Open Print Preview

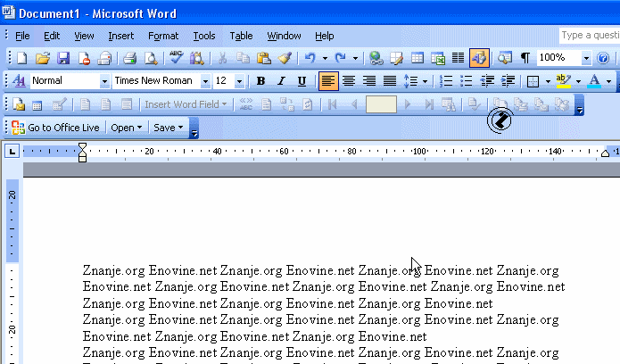[x=151, y=58]
